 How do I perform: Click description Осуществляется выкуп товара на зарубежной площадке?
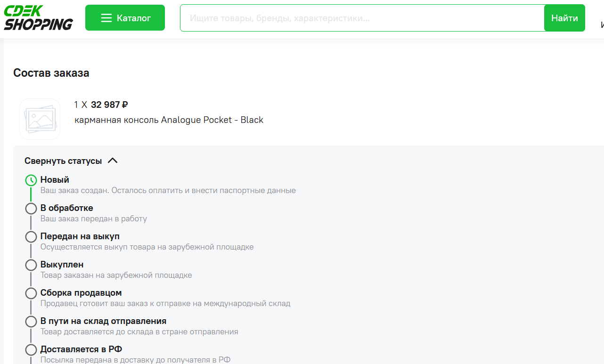[x=147, y=247]
